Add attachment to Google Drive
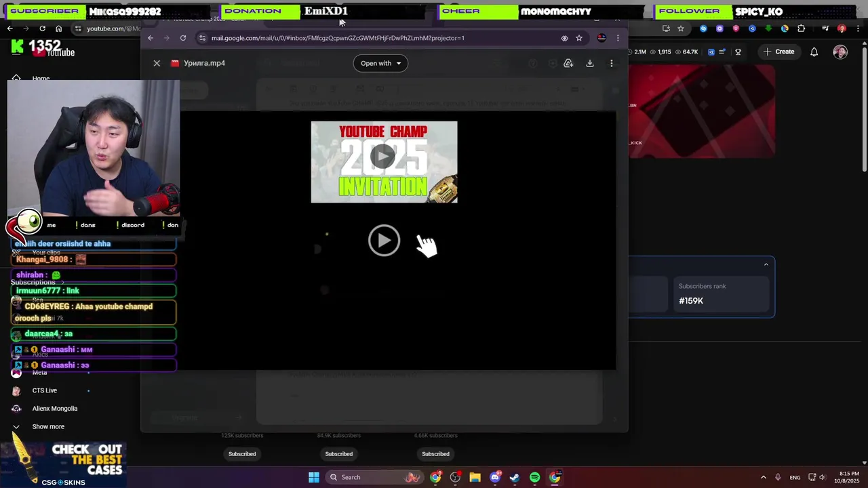This screenshot has width=868, height=488. pyautogui.click(x=568, y=63)
